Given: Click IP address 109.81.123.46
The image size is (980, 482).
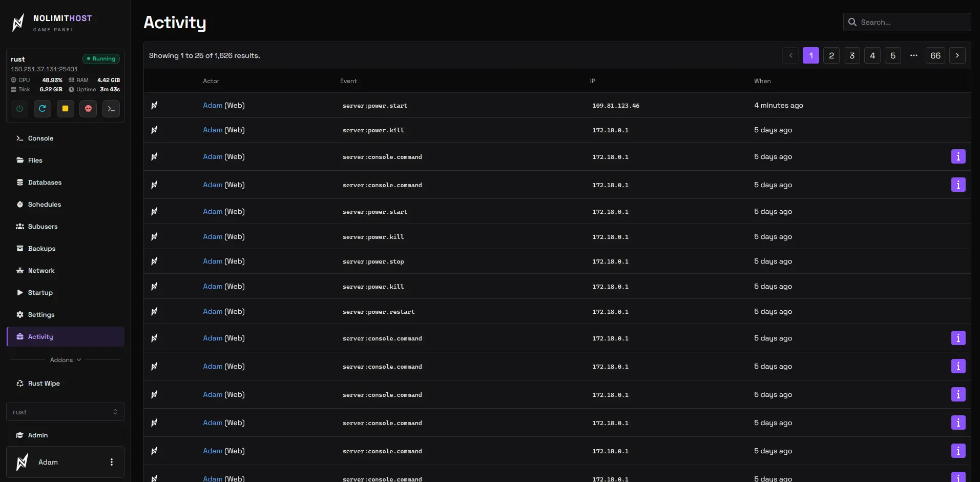Looking at the screenshot, I should tap(616, 106).
